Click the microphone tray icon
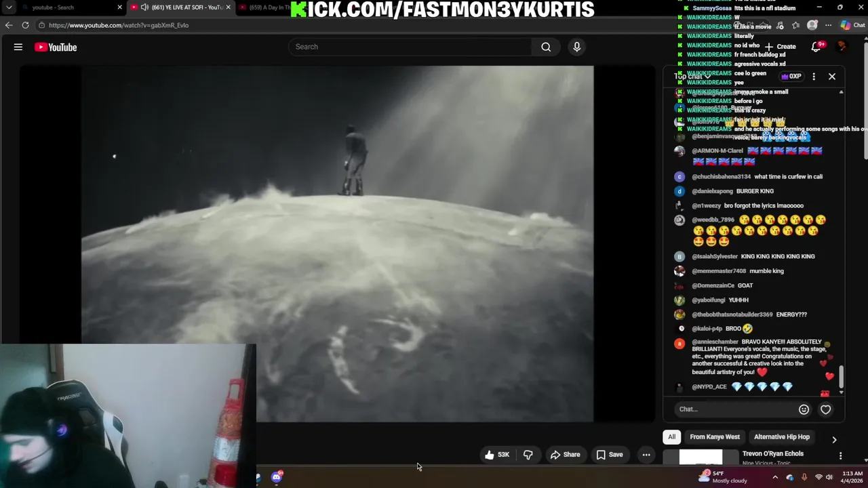This screenshot has height=488, width=868. (804, 477)
